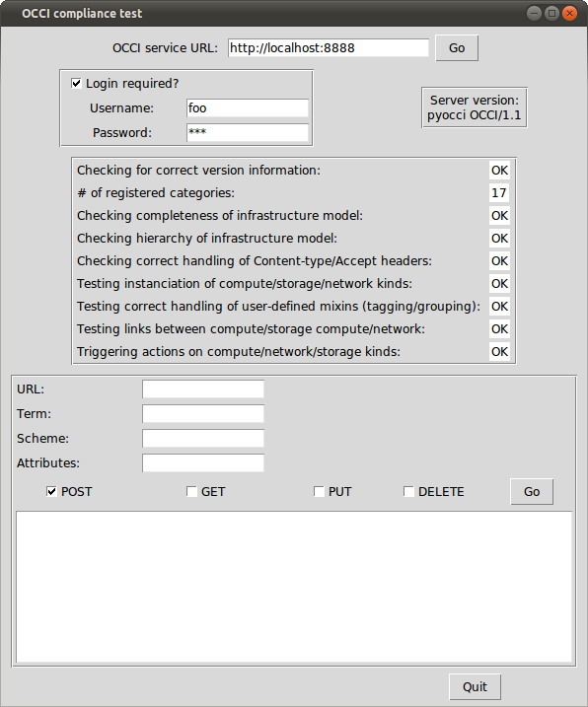Screen dimensions: 588x707
Task: Click the registered categories count 17
Action: [499, 193]
